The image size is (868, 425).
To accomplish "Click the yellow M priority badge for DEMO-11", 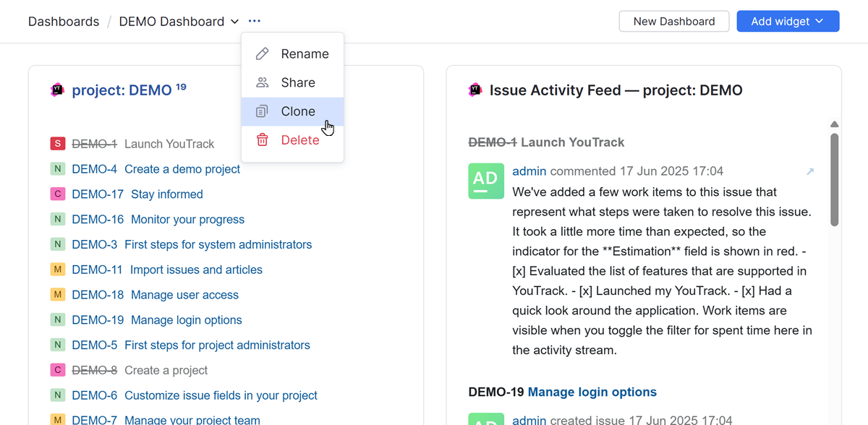I will tap(58, 270).
